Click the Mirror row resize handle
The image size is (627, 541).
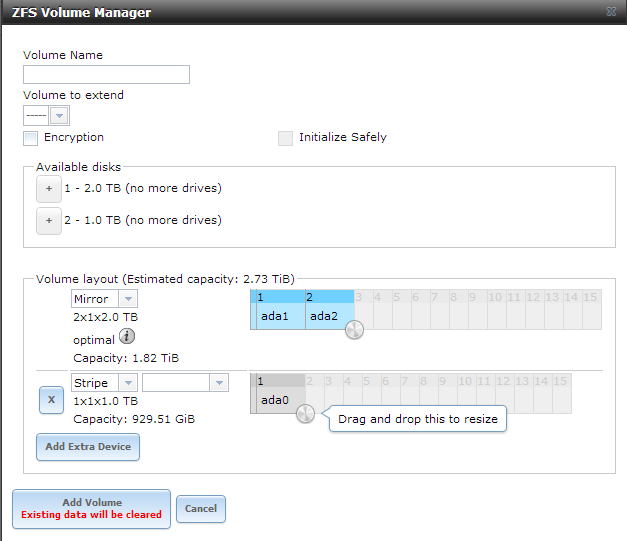click(x=355, y=329)
